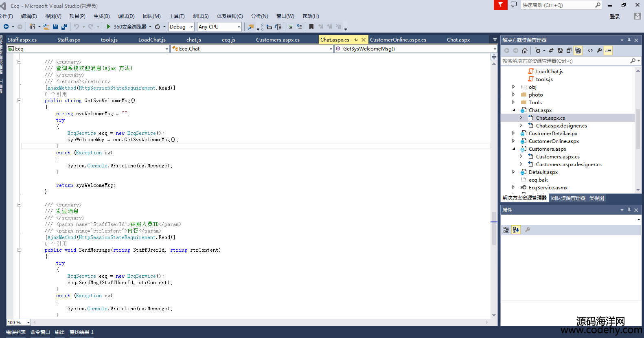
Task: Click the Categorized view icon in Properties panel
Action: 506,230
